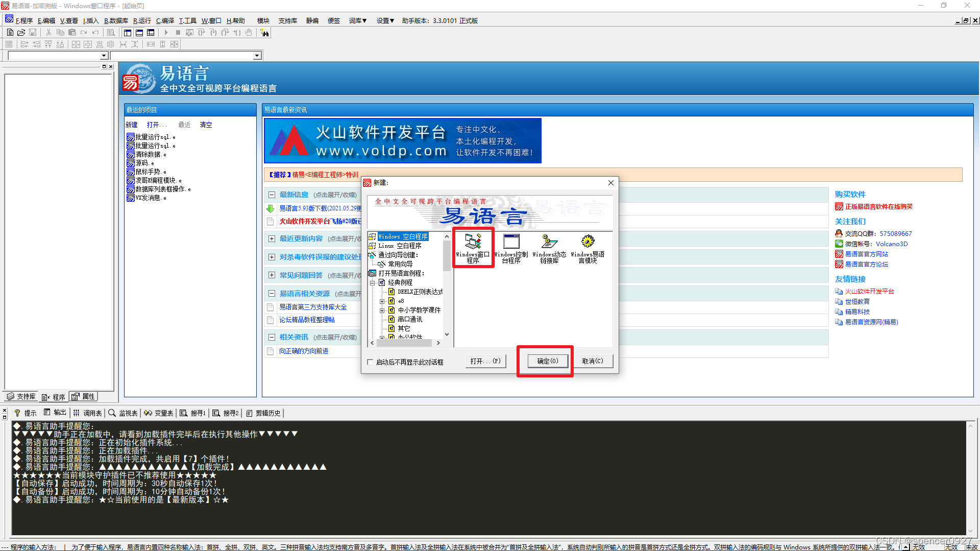The image size is (980, 551).
Task: Click the 打开...(P) button
Action: pos(485,361)
